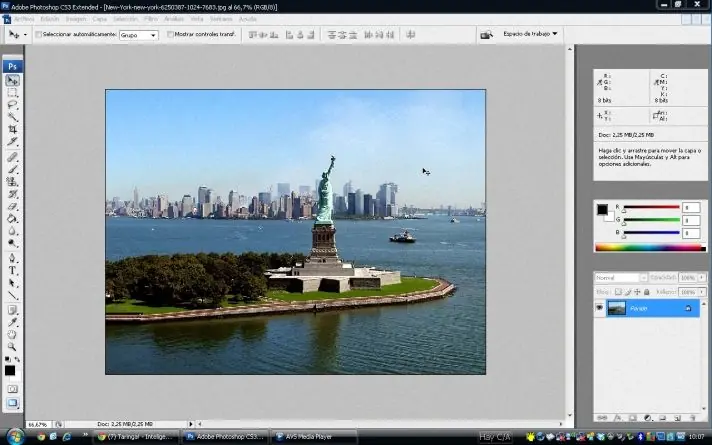
Task: Click the Auto-Align Layers icon in options bar
Action: pyautogui.click(x=410, y=35)
